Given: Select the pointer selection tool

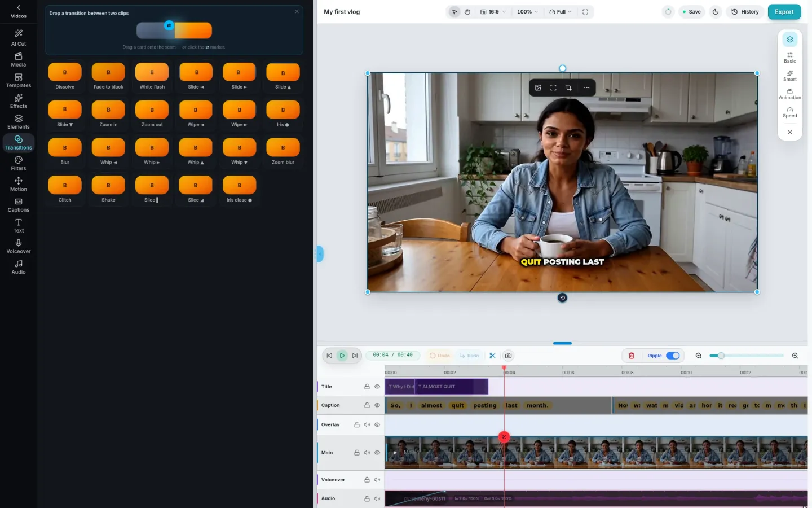Looking at the screenshot, I should tap(454, 12).
